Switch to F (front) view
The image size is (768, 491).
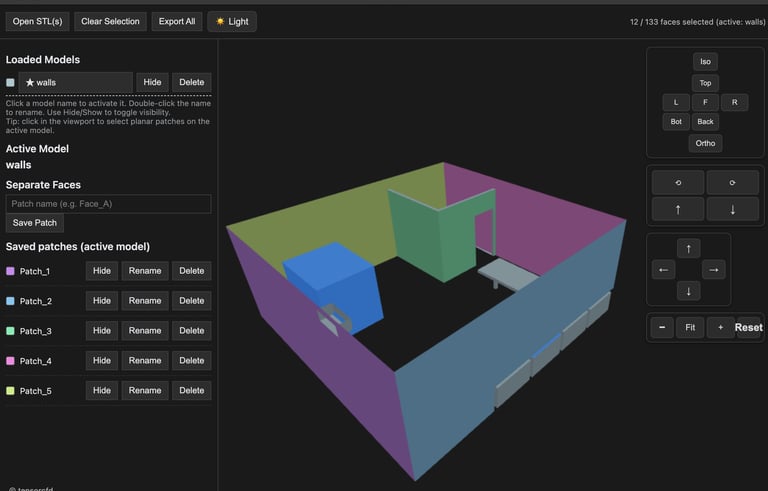705,102
